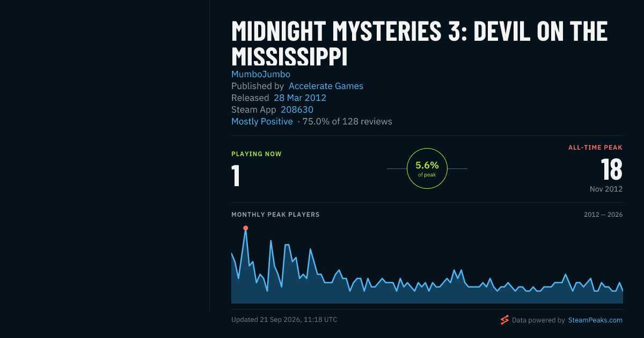The image size is (644, 338).
Task: Open the SteamPeaks.com link
Action: [x=595, y=320]
